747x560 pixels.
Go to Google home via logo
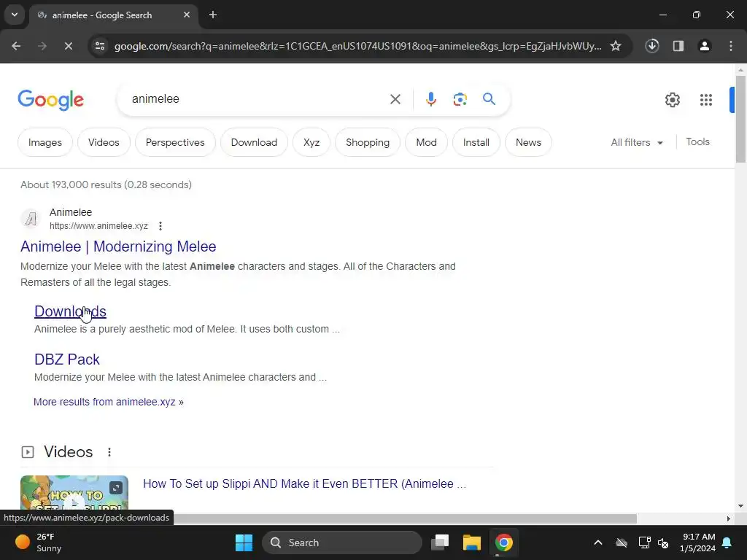point(50,99)
